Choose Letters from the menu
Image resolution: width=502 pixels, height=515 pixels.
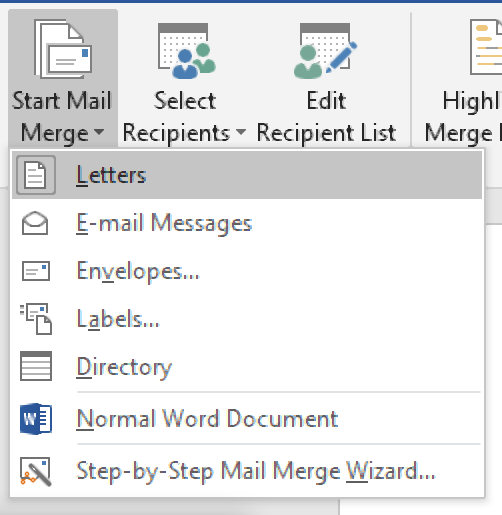247,175
